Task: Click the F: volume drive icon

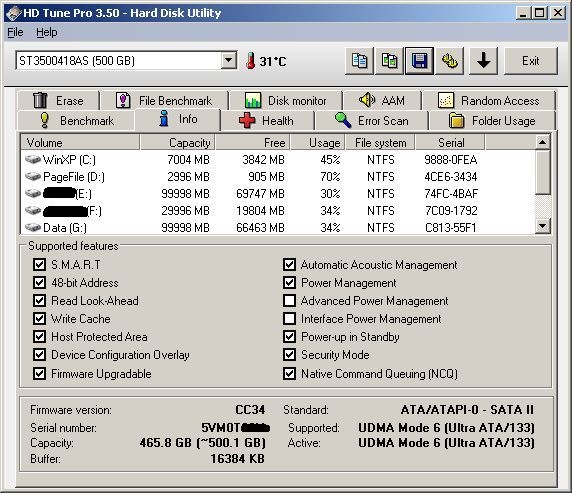Action: 33,211
